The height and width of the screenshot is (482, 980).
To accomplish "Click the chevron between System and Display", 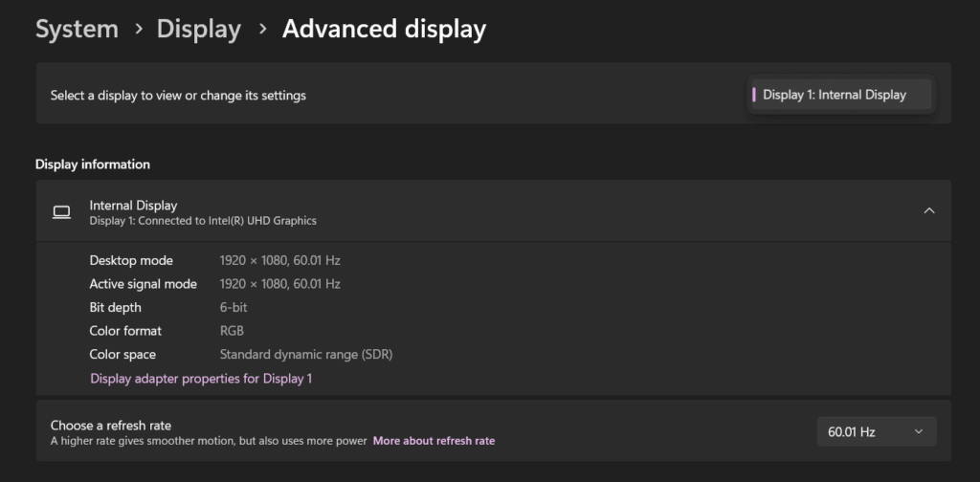I will tap(138, 30).
